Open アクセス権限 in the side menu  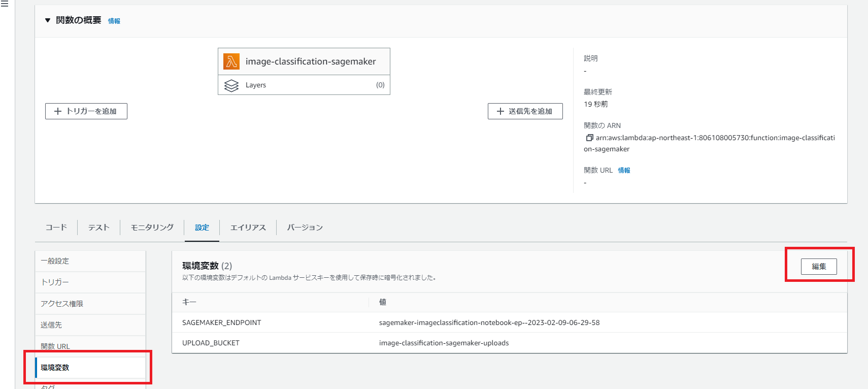[90, 304]
